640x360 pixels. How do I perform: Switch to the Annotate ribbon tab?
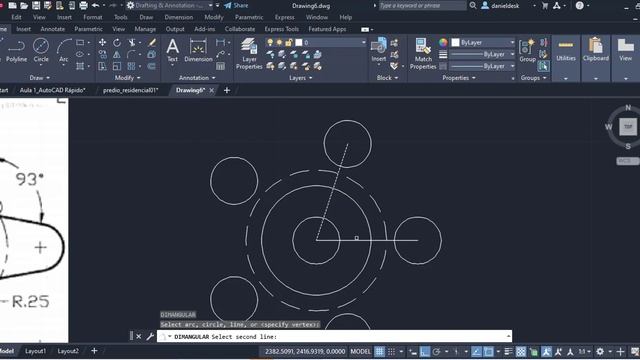[53, 29]
